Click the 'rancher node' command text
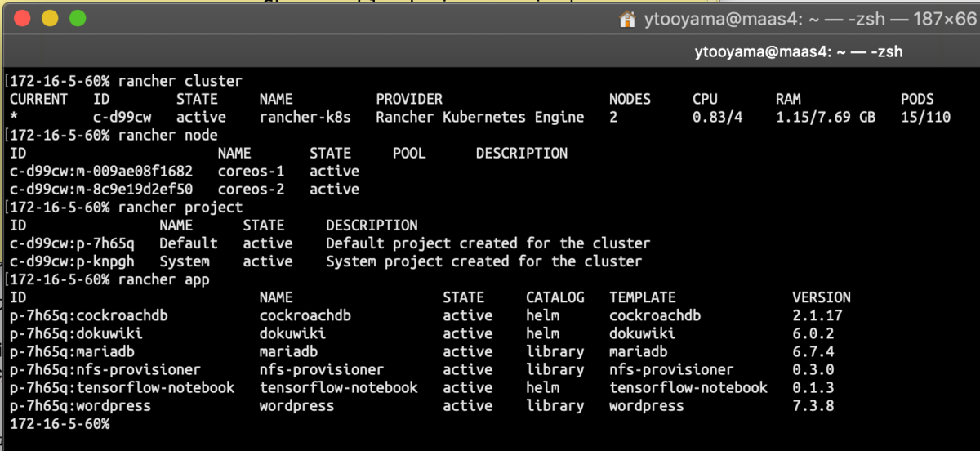 click(x=168, y=135)
